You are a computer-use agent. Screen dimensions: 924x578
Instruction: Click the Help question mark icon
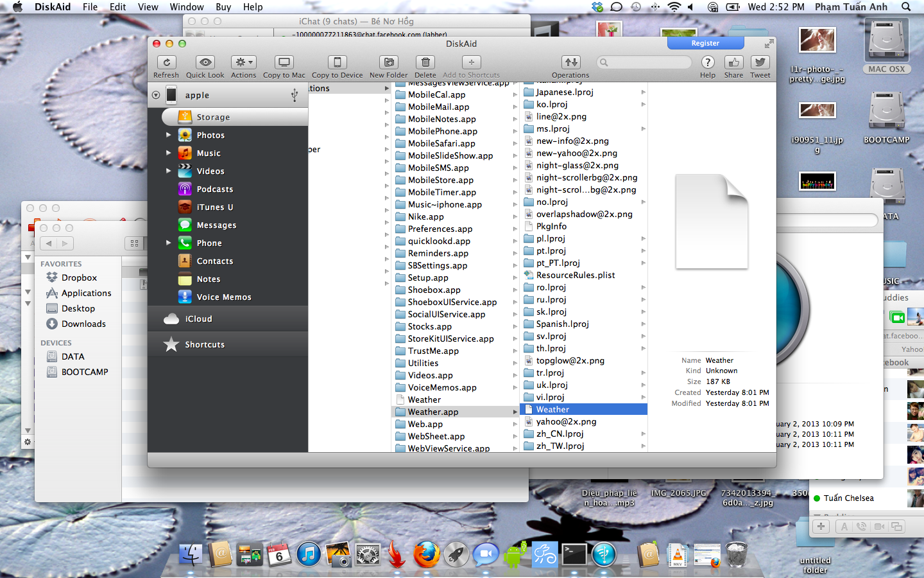(x=708, y=62)
